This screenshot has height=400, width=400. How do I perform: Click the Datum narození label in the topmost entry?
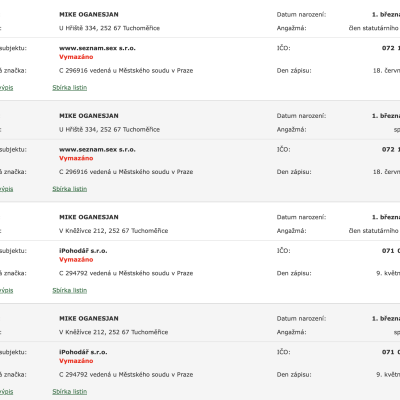click(301, 15)
